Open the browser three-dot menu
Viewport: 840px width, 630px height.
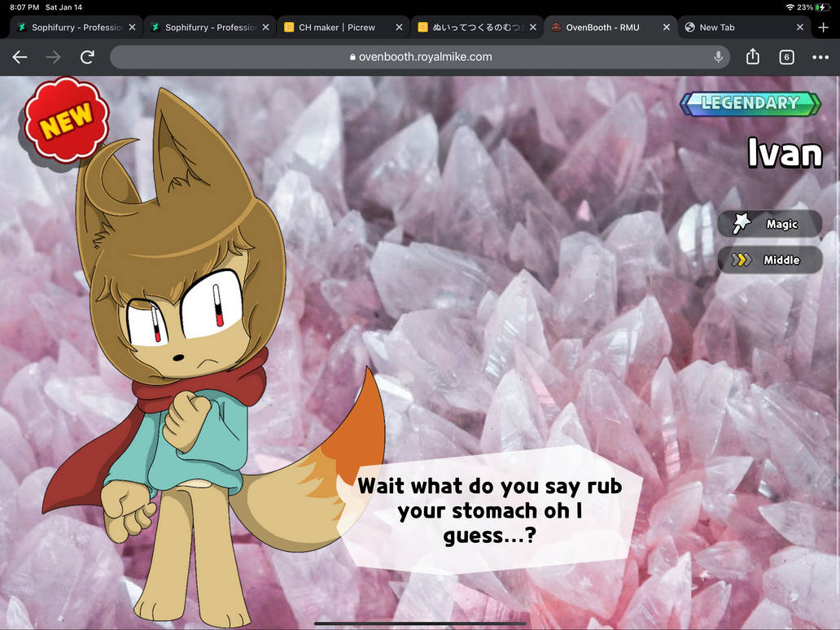820,57
